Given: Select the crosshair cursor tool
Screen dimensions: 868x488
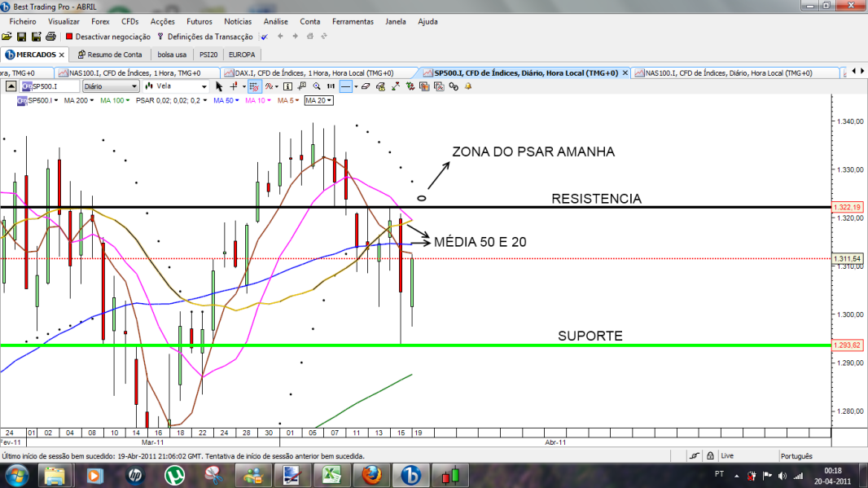Looking at the screenshot, I should [234, 86].
